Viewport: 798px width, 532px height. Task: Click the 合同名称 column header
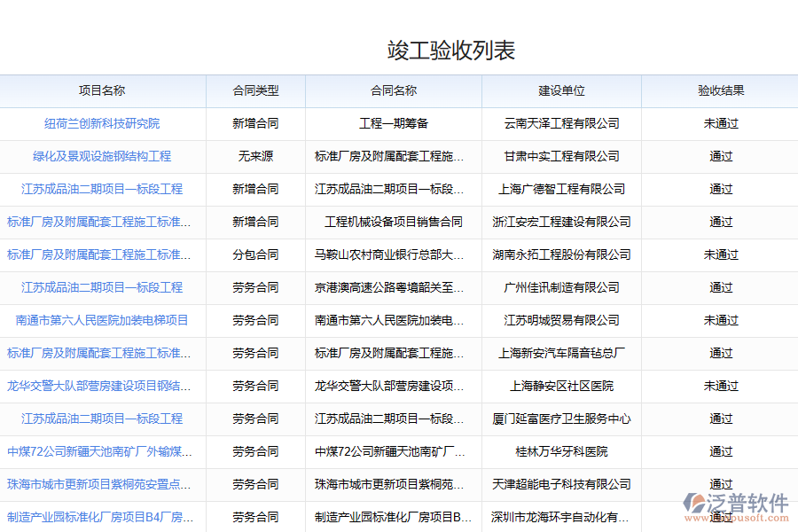[393, 90]
